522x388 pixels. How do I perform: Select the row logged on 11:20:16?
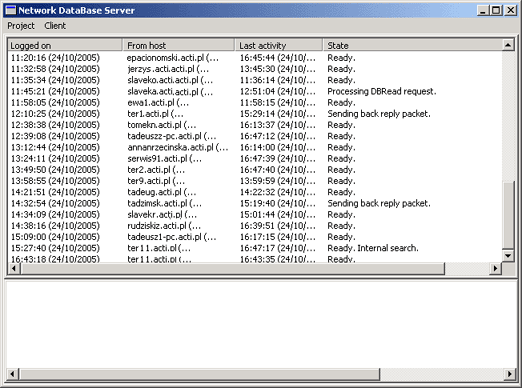(x=255, y=58)
